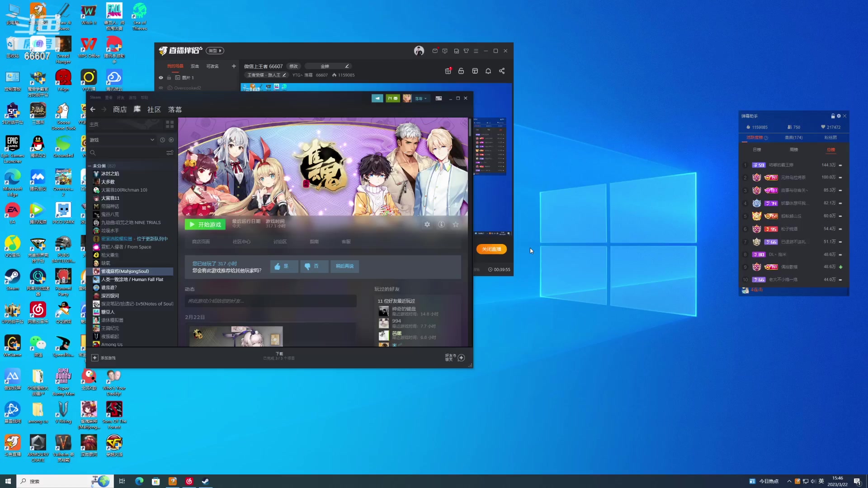Image resolution: width=868 pixels, height=488 pixels.
Task: Toggle lock on 图片 1 source
Action: [169, 78]
